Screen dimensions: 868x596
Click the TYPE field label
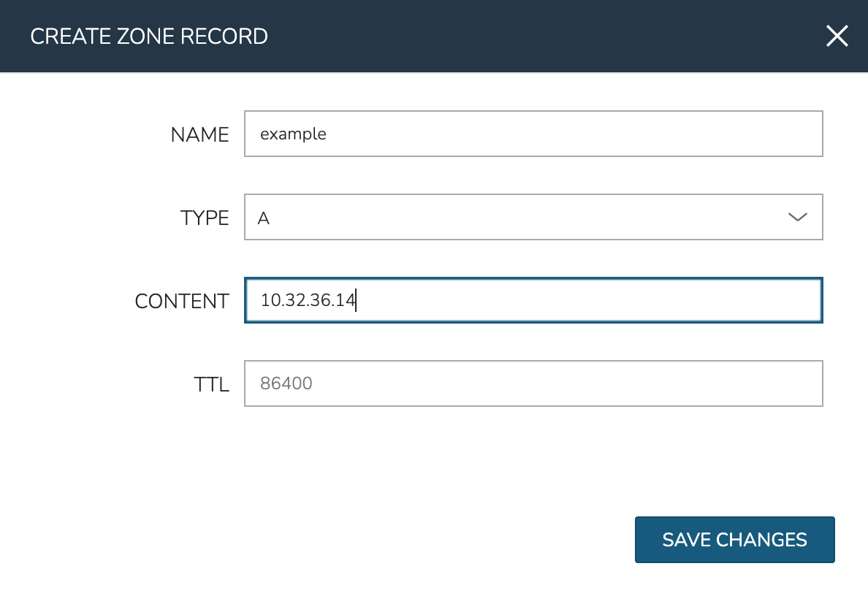[x=205, y=218]
